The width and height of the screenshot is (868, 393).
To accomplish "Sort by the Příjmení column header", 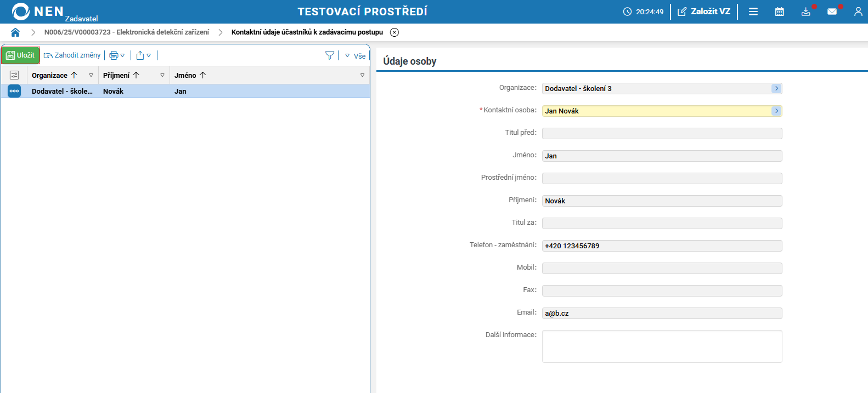I will (x=116, y=75).
